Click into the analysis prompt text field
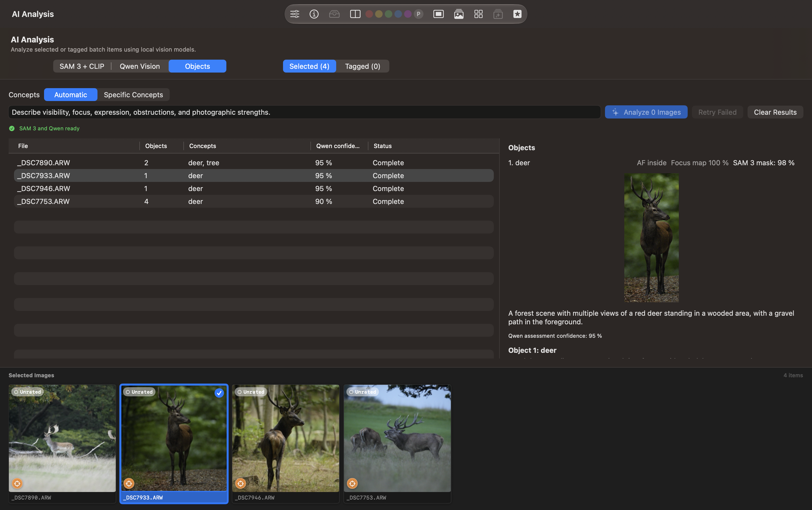The image size is (812, 510). coord(305,112)
